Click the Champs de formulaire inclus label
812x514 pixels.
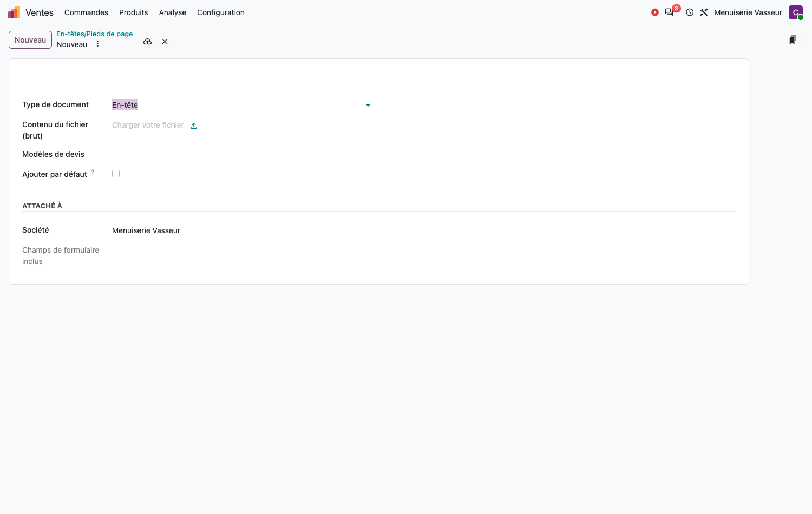click(x=61, y=255)
